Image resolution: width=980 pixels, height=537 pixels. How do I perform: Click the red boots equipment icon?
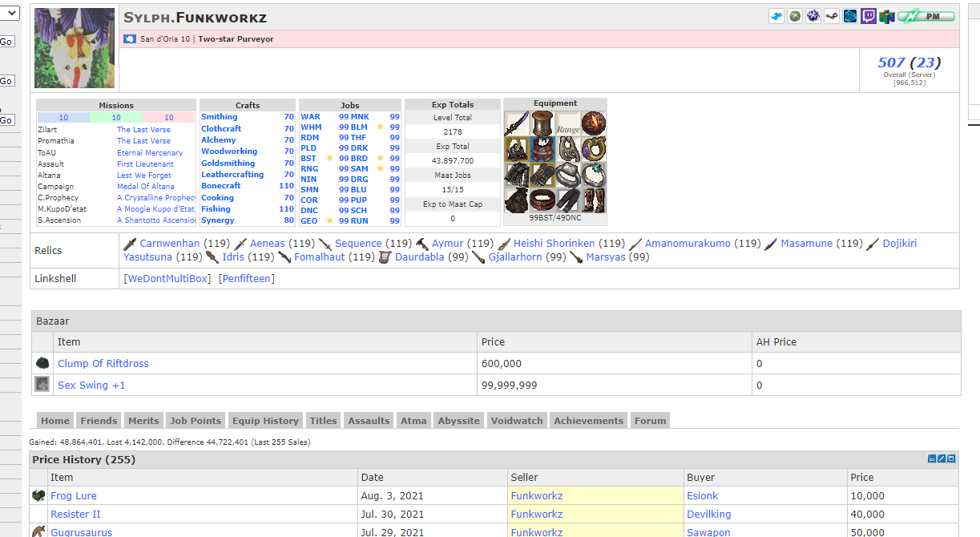(x=594, y=200)
